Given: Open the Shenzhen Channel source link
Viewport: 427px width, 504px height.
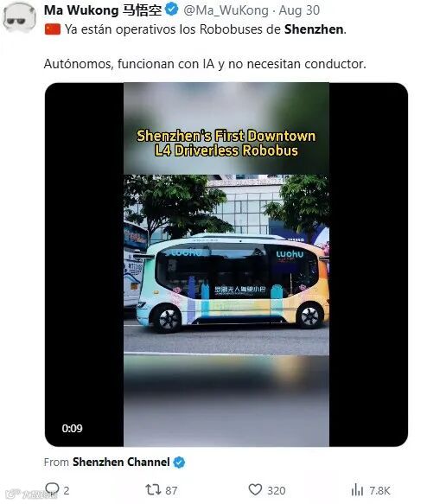Looking at the screenshot, I should [121, 463].
